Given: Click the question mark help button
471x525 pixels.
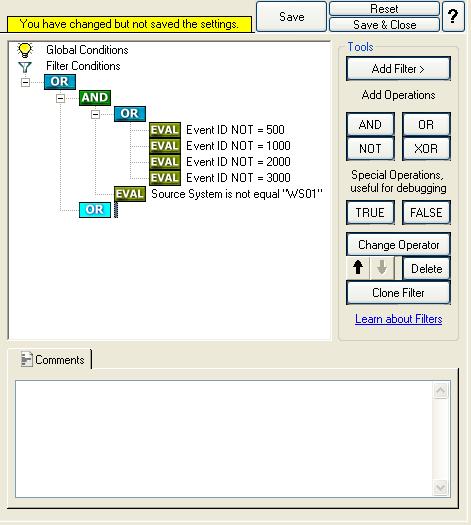Looking at the screenshot, I should tap(453, 16).
